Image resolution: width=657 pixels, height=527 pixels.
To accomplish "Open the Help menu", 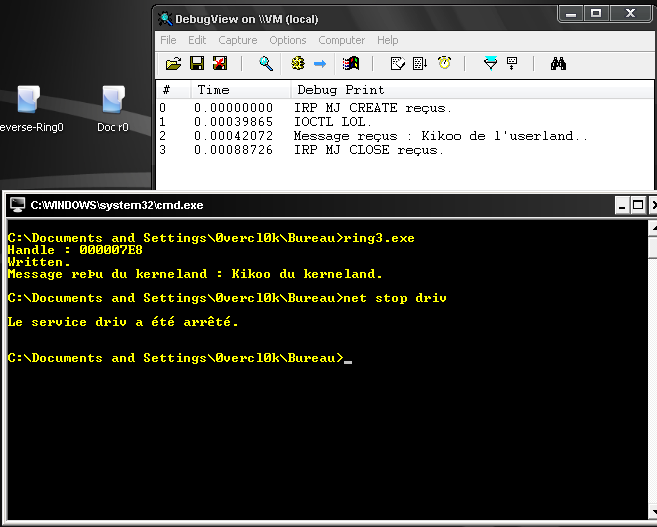I will (388, 40).
